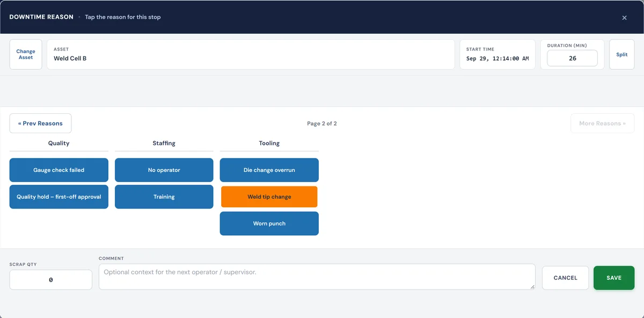
Task: Save the downtime reason
Action: coord(614,278)
